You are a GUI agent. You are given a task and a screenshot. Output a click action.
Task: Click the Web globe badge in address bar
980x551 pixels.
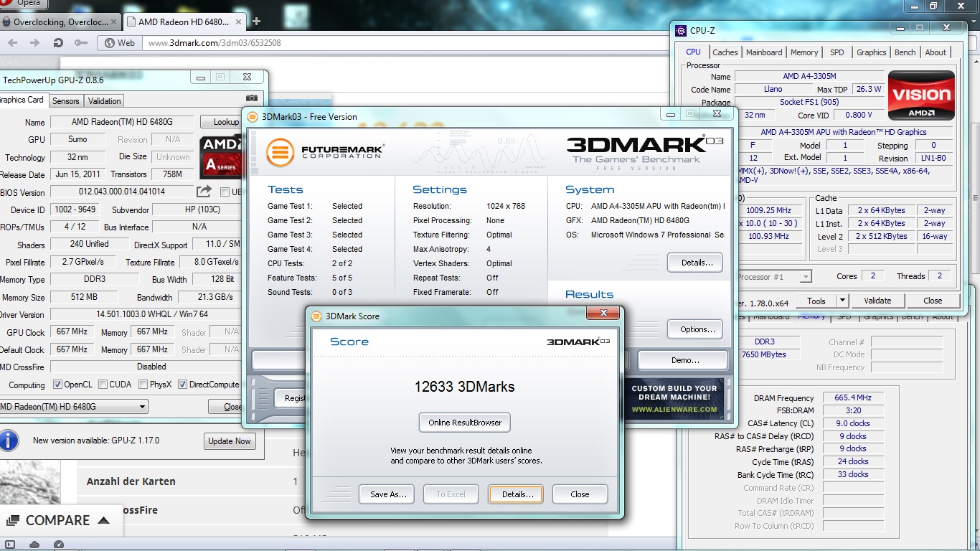[x=120, y=43]
